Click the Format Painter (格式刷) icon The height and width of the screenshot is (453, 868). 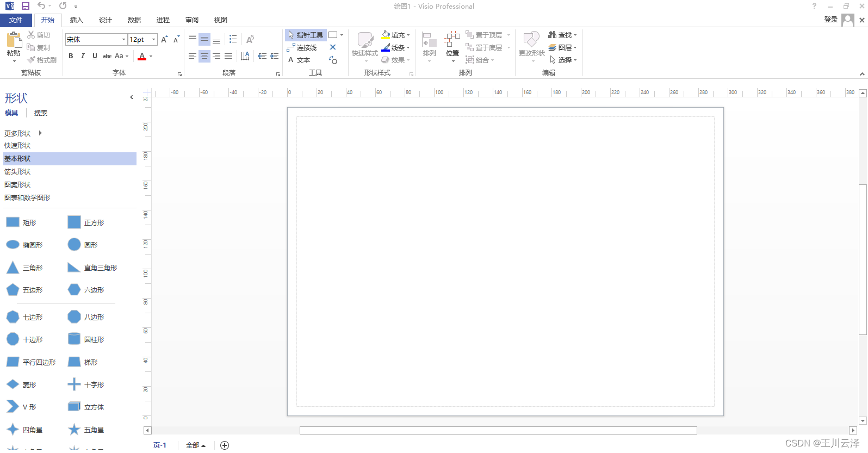tap(31, 60)
